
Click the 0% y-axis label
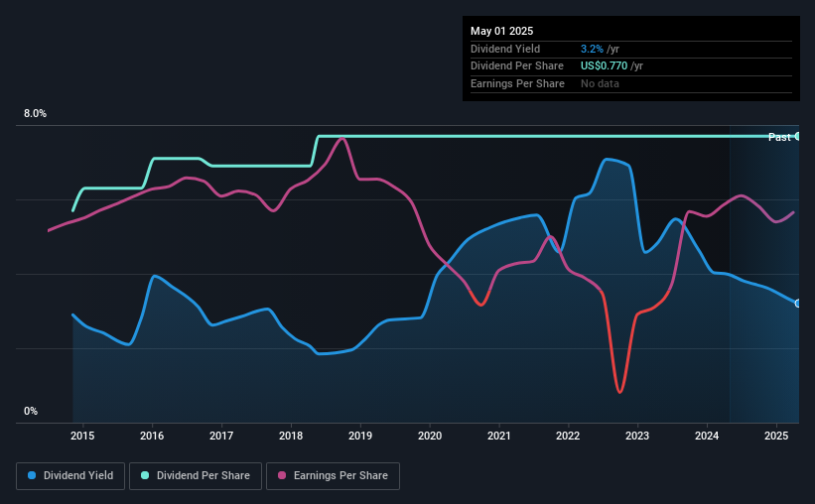point(31,411)
